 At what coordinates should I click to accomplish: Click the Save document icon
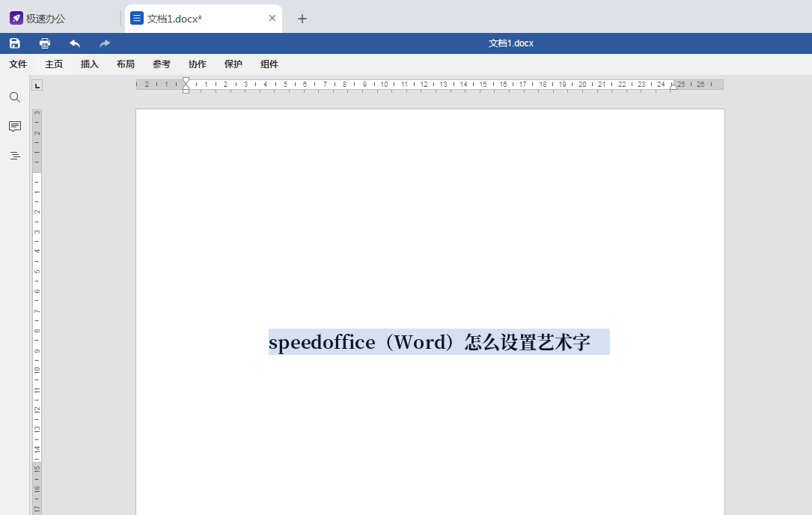click(x=14, y=43)
